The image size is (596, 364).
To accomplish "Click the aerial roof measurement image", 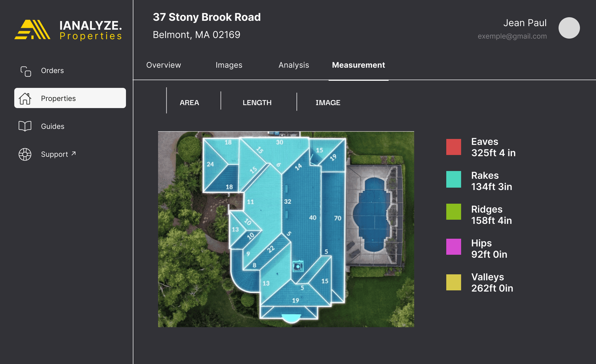I will pos(286,229).
